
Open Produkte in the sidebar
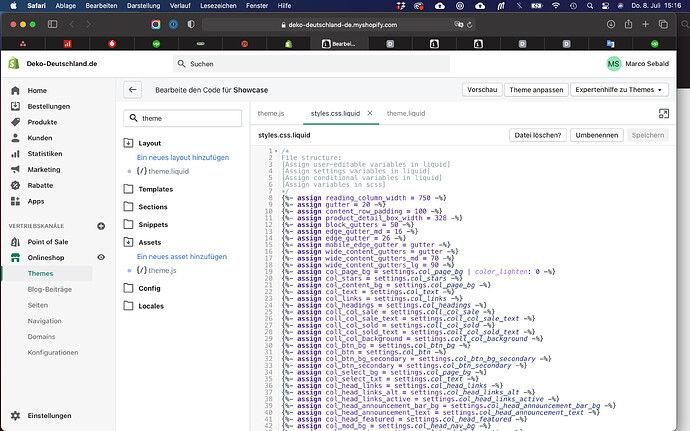click(x=42, y=122)
